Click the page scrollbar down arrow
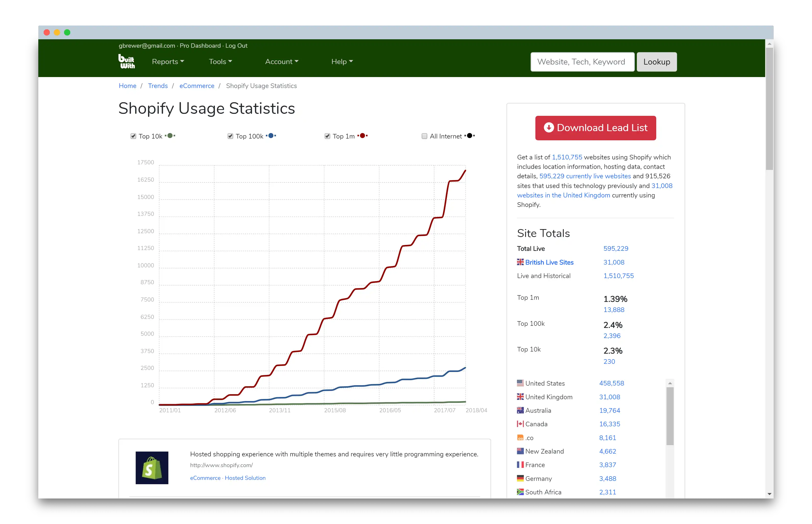The width and height of the screenshot is (812, 524). click(769, 494)
